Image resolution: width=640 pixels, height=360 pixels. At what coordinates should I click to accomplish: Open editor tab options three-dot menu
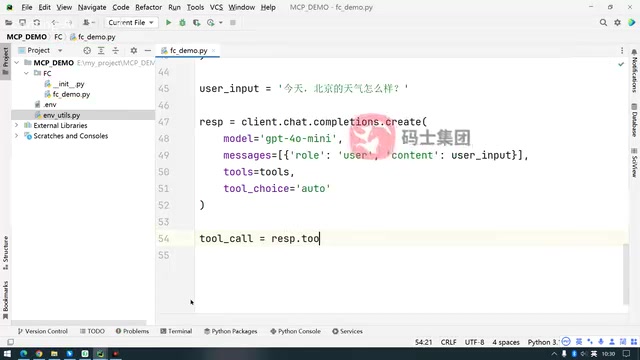pos(622,50)
